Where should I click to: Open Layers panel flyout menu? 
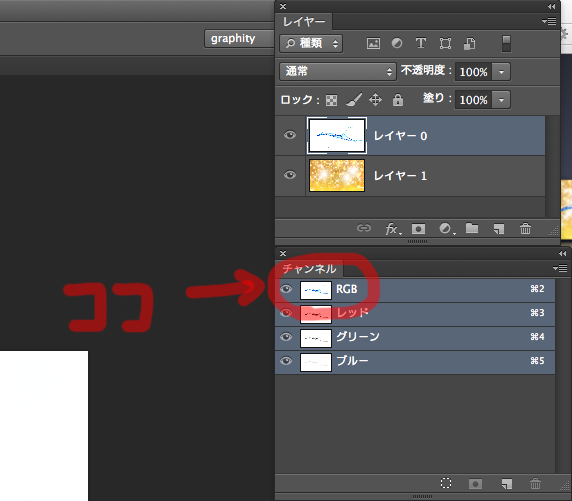549,22
